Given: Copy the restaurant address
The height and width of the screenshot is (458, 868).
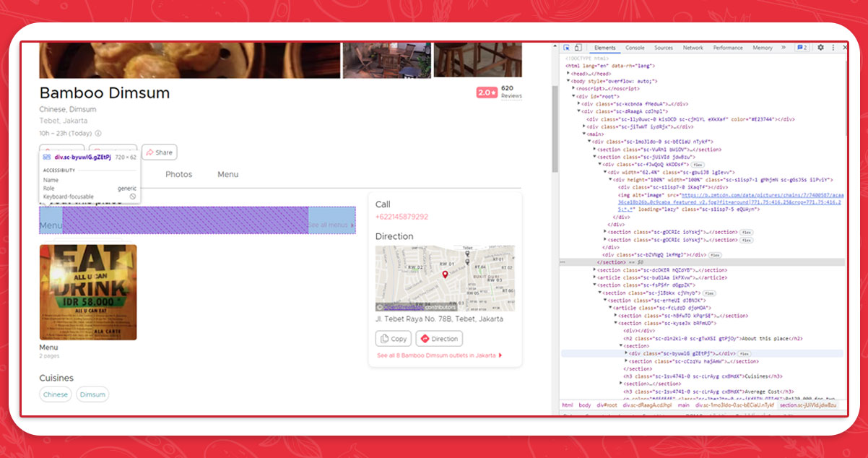Looking at the screenshot, I should [393, 339].
